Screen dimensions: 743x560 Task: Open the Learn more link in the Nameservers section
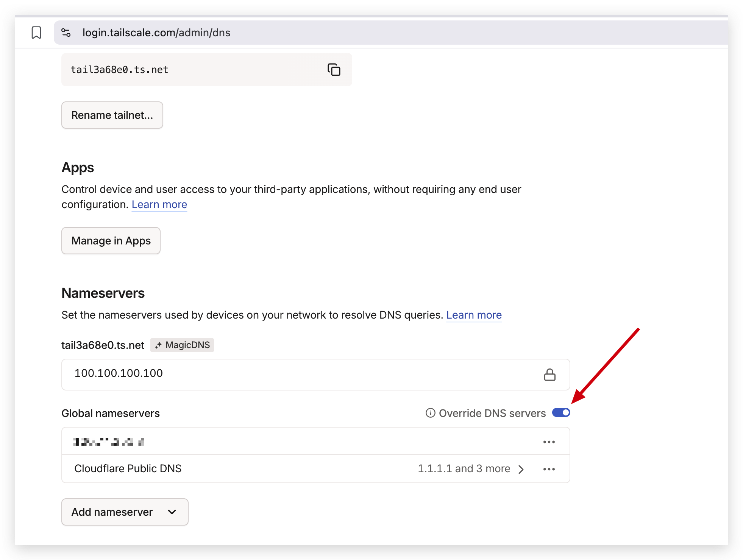[474, 314]
